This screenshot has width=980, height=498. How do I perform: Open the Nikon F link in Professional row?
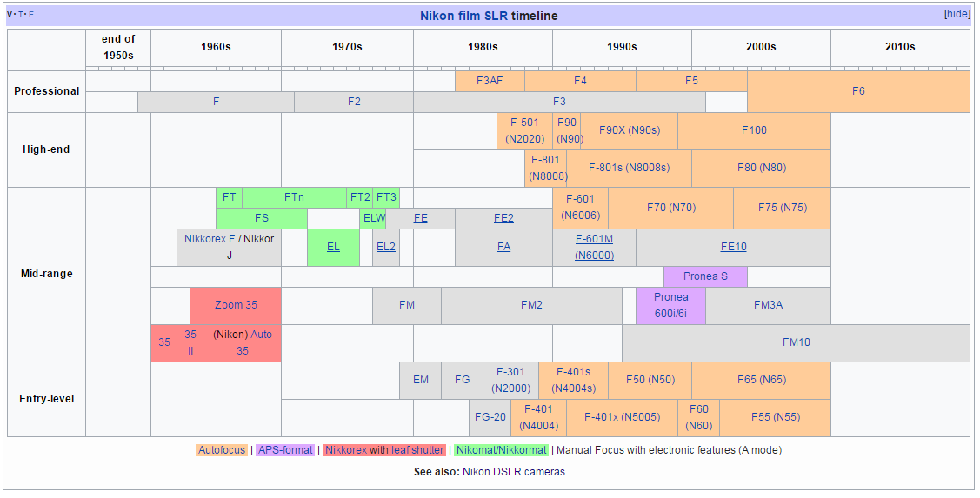point(217,101)
